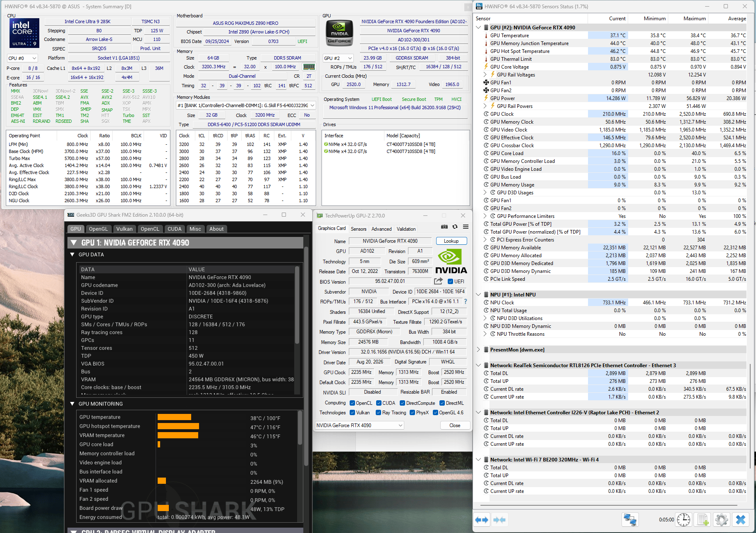
Task: Click the Intel Core Ultra 9 logo
Action: coord(24,33)
